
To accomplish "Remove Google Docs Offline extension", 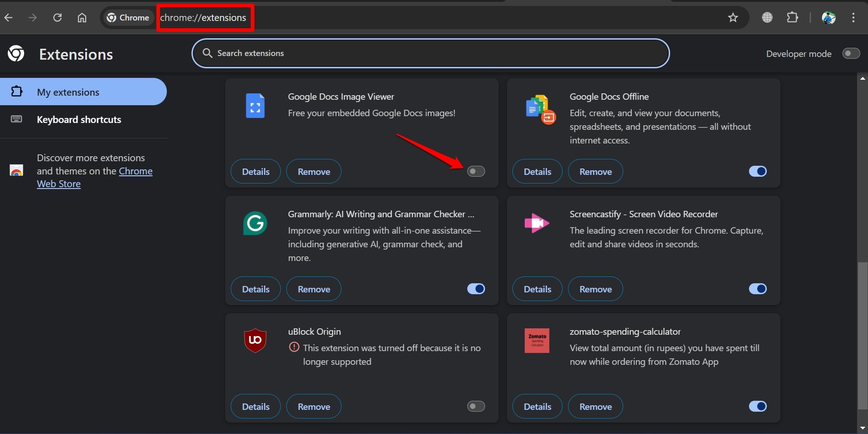I will (595, 172).
